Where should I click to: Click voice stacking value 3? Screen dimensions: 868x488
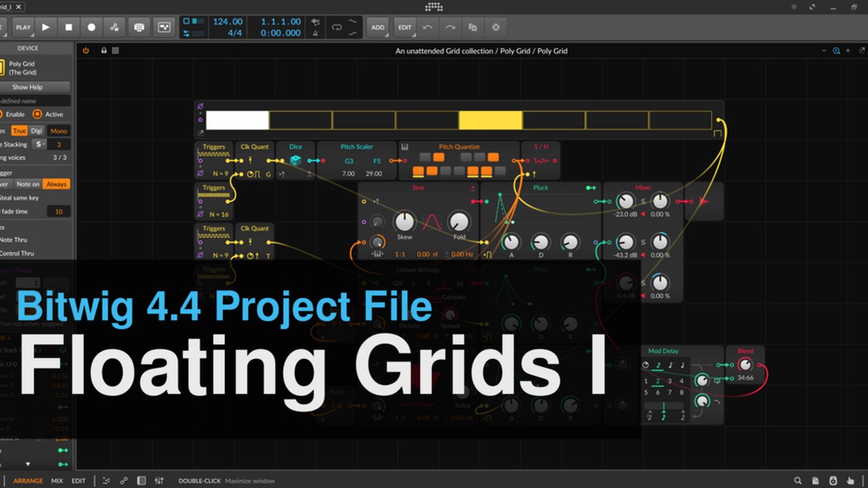click(x=59, y=144)
